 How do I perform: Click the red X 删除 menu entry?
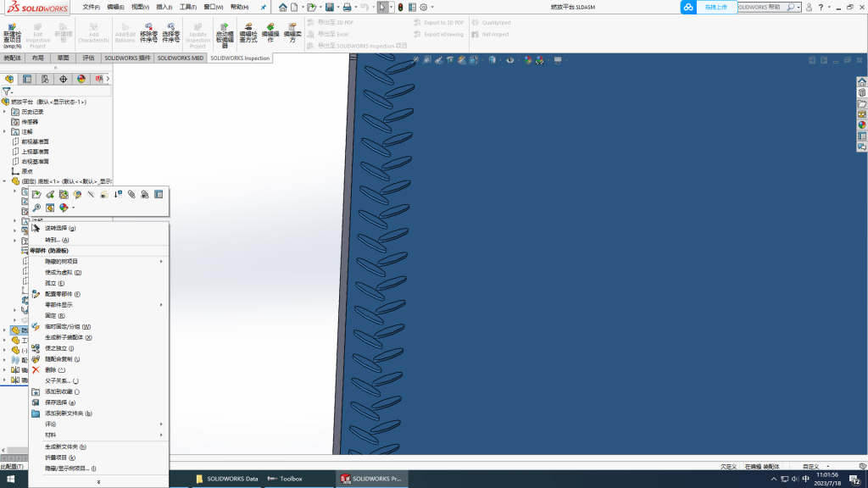pyautogui.click(x=50, y=369)
